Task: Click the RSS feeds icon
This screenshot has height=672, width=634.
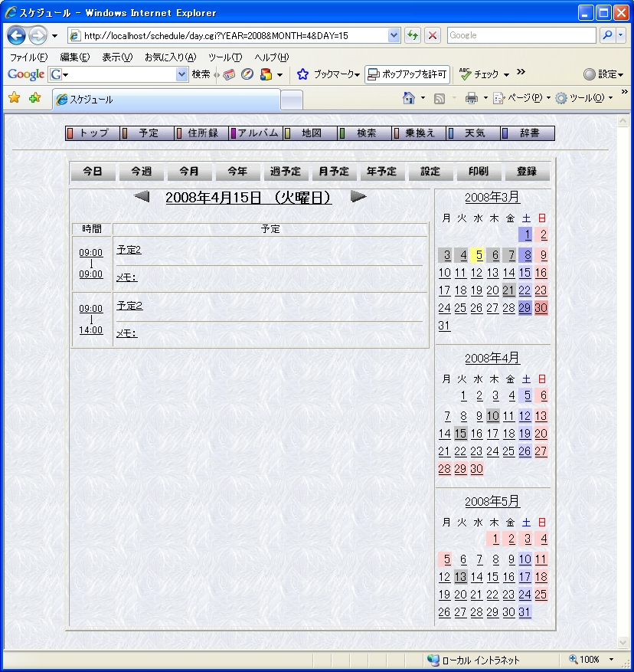Action: click(440, 99)
